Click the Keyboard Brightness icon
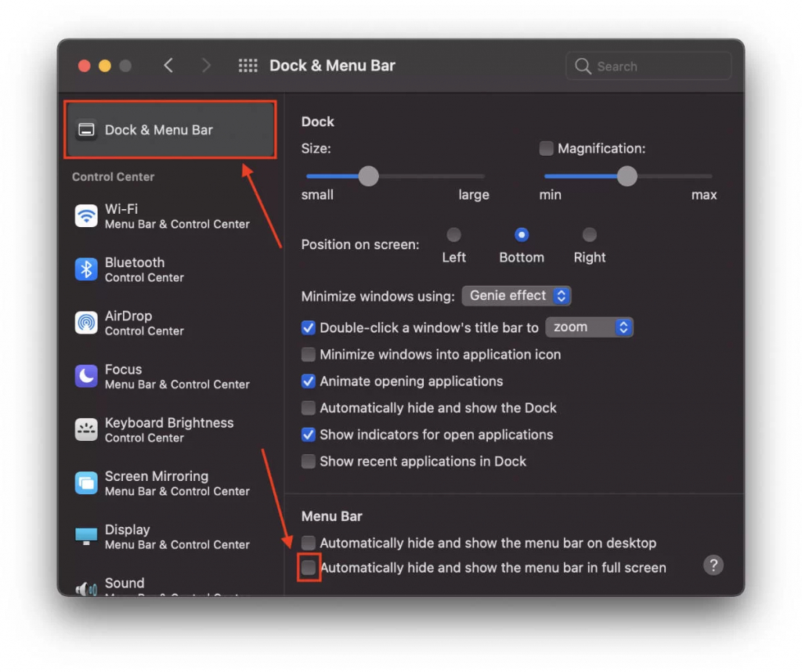This screenshot has width=802, height=672. click(86, 429)
